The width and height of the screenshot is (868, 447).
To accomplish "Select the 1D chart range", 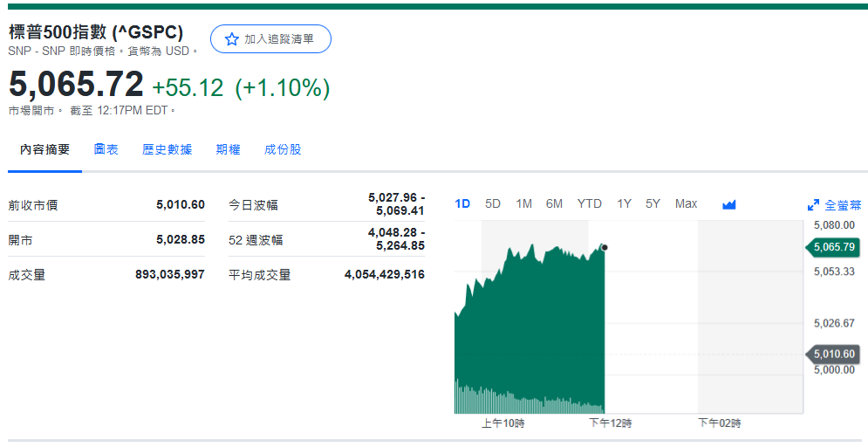I will point(462,203).
